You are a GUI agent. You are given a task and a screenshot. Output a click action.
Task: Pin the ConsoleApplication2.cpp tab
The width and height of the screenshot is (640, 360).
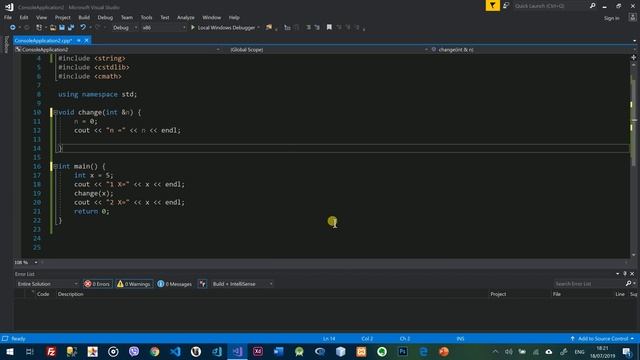click(x=79, y=40)
